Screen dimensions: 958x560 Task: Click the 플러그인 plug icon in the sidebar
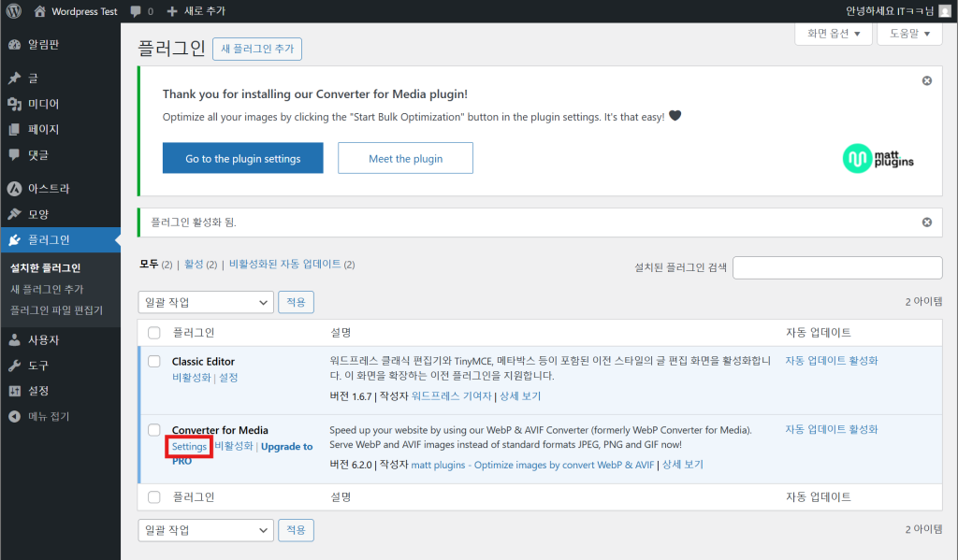click(x=15, y=240)
